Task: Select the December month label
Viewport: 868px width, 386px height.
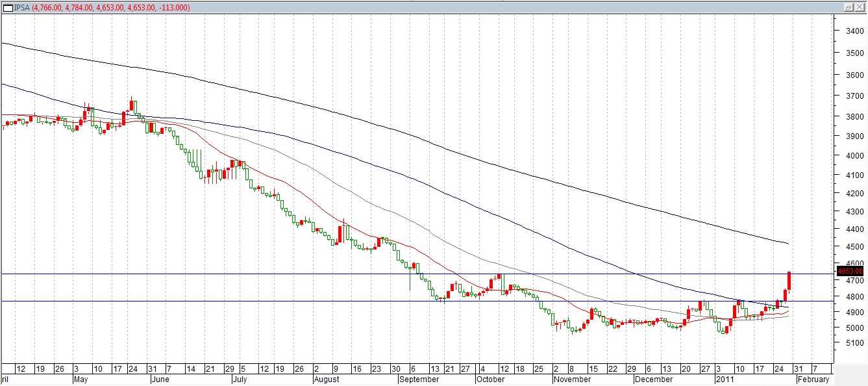Action: [x=653, y=380]
